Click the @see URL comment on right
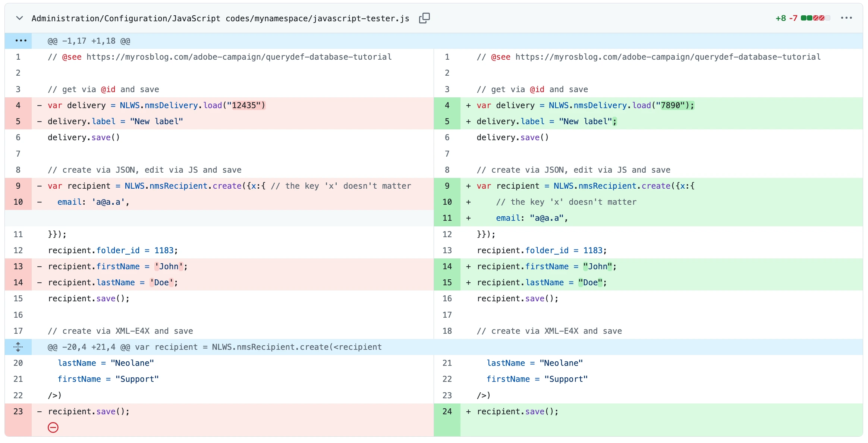 (649, 57)
